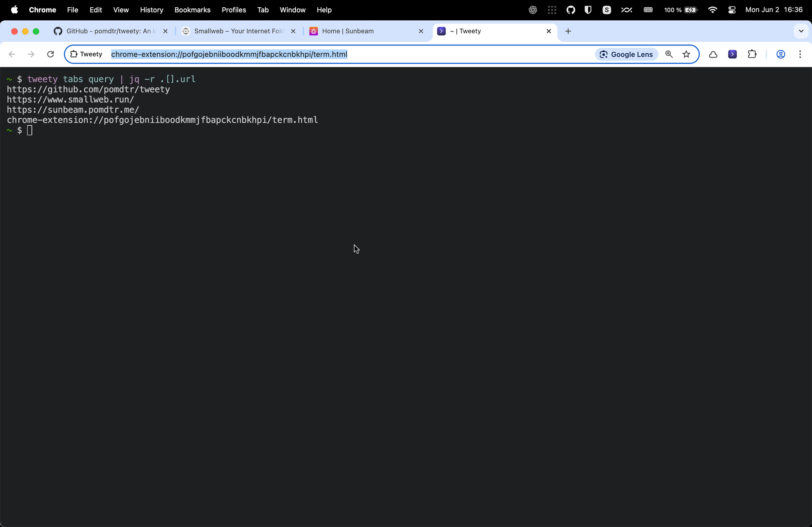The height and width of the screenshot is (527, 812).
Task: Click the cloud extension icon
Action: pyautogui.click(x=713, y=54)
